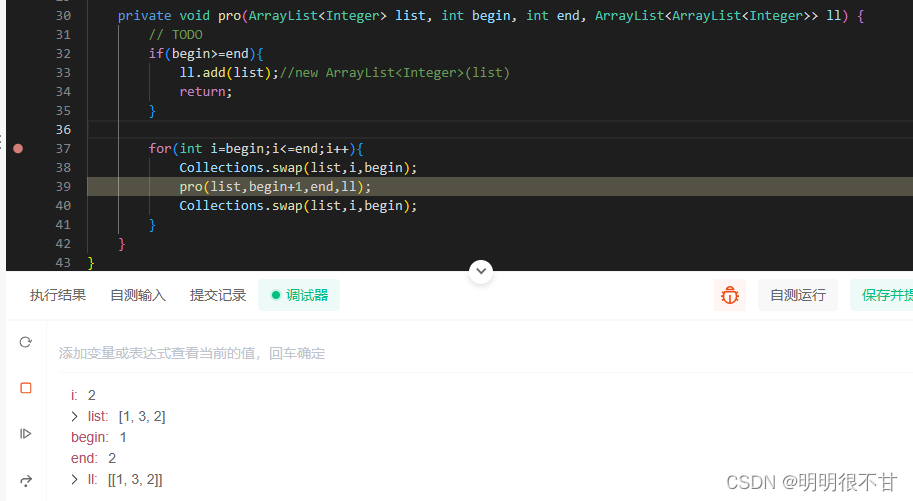Click Collections.swap call on line 38
The height and width of the screenshot is (501, 913).
pos(298,168)
